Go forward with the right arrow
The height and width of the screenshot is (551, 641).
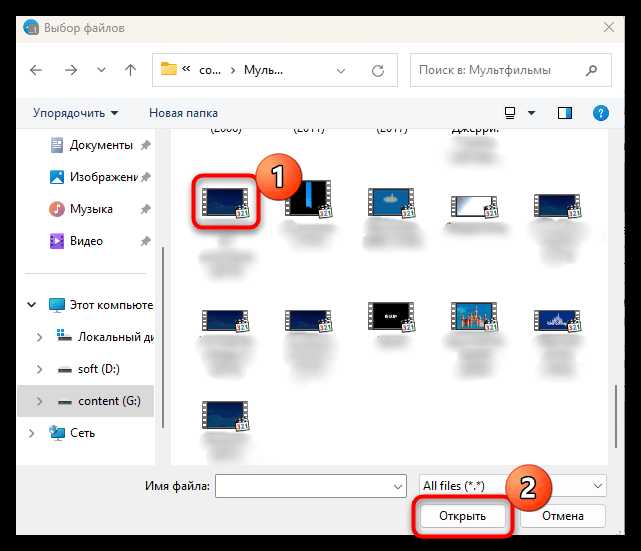coord(71,70)
